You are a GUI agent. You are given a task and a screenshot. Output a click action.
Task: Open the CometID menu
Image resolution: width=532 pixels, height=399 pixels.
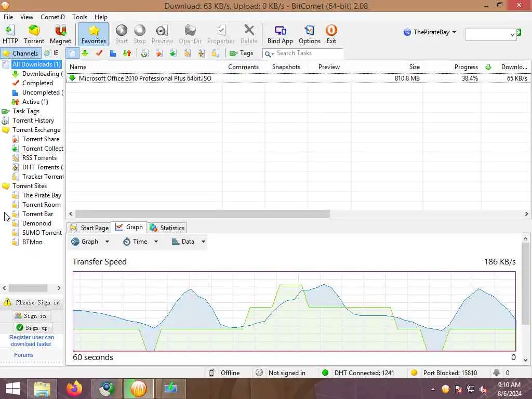pos(52,17)
